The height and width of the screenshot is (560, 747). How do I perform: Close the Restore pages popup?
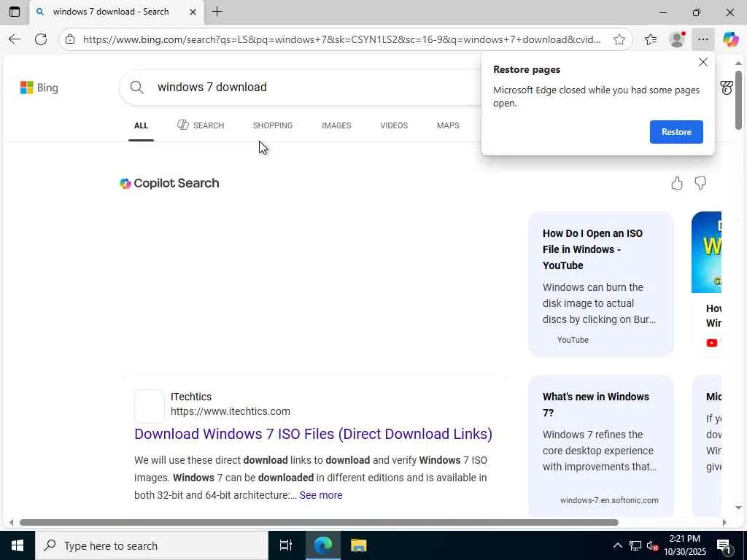(703, 63)
